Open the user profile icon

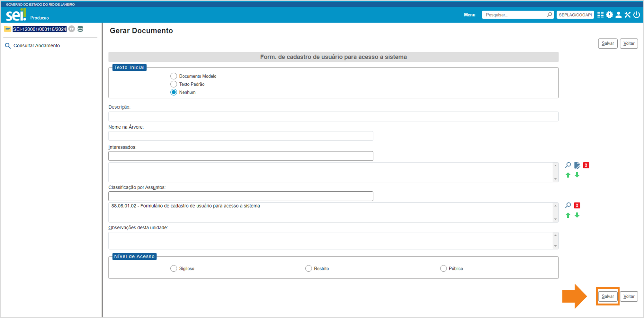pos(618,15)
